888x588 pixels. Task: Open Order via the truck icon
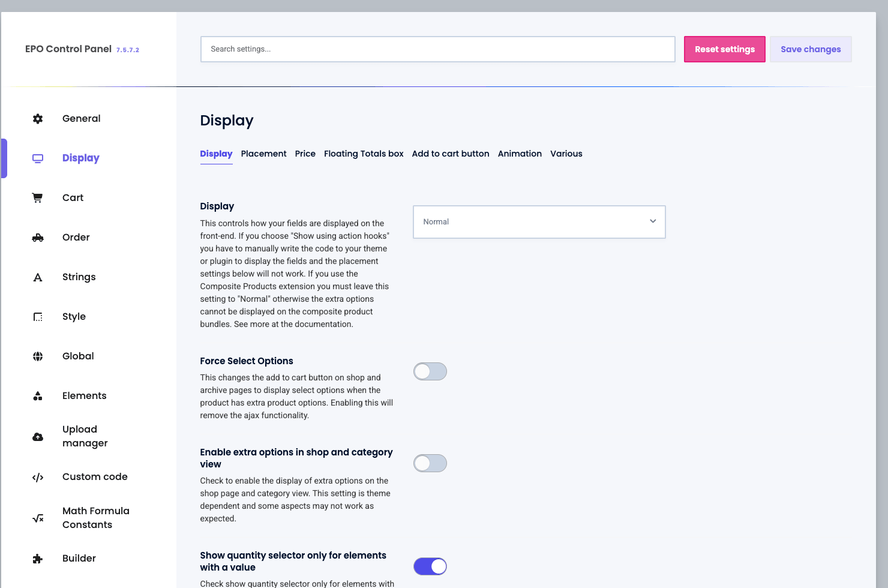pos(38,238)
